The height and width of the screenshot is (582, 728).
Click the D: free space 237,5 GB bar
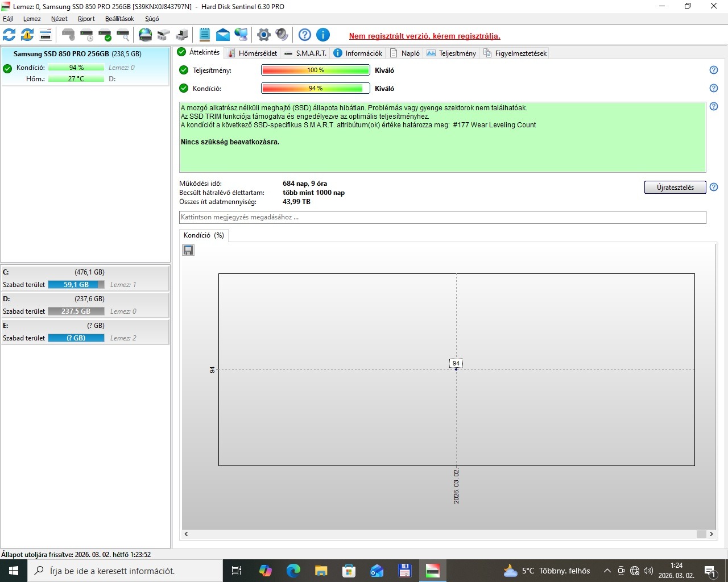76,311
